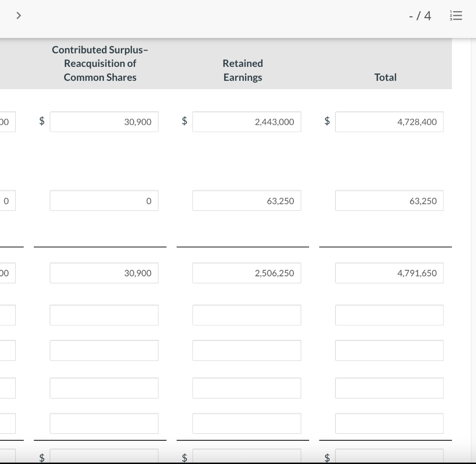This screenshot has height=464, width=476.
Task: Select the last empty Retained Earnings input
Action: (246, 423)
